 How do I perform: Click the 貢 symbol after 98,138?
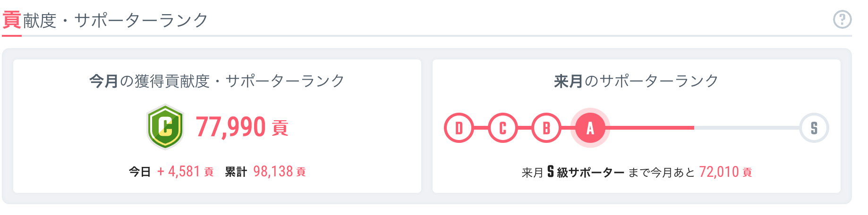pos(301,172)
